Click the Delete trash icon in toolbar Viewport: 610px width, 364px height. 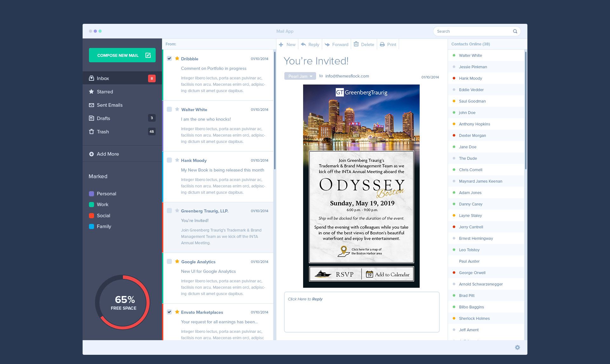point(356,44)
